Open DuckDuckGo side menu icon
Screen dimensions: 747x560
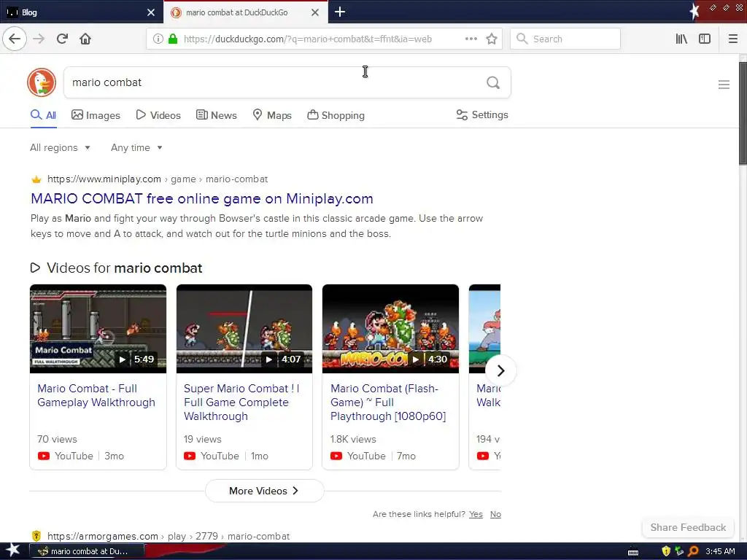(x=724, y=85)
